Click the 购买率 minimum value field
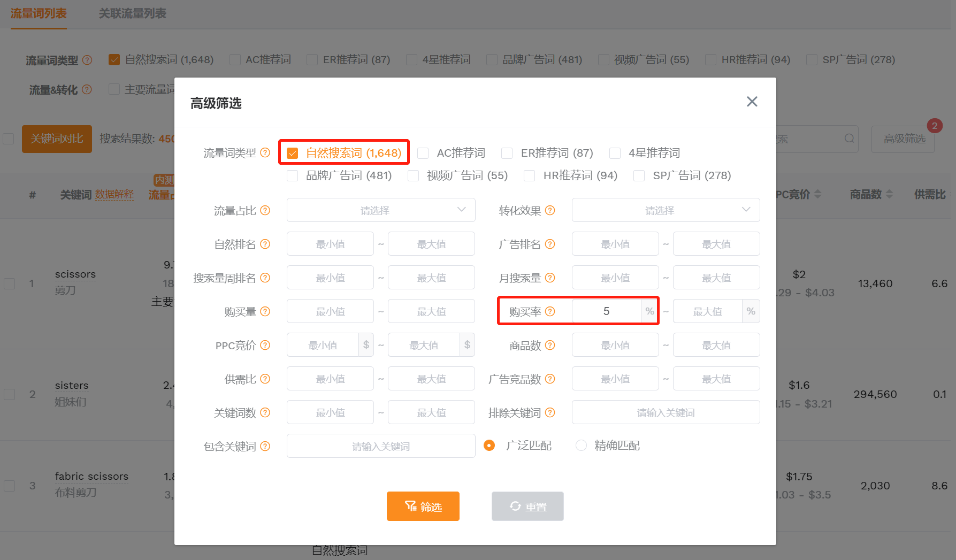Screen dimensions: 956x560 pos(606,311)
